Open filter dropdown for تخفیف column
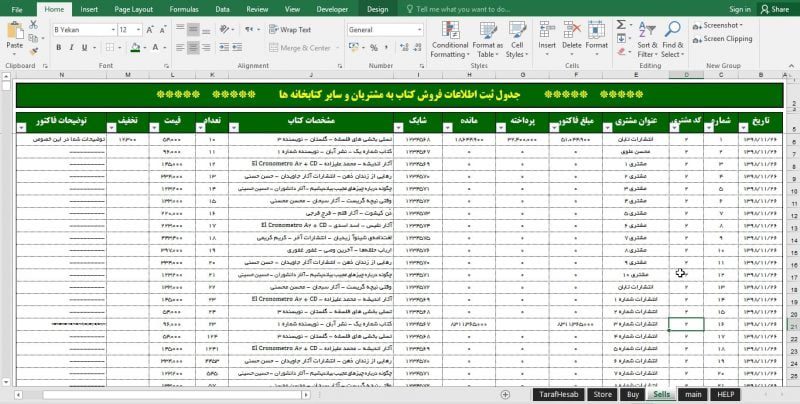 point(112,128)
